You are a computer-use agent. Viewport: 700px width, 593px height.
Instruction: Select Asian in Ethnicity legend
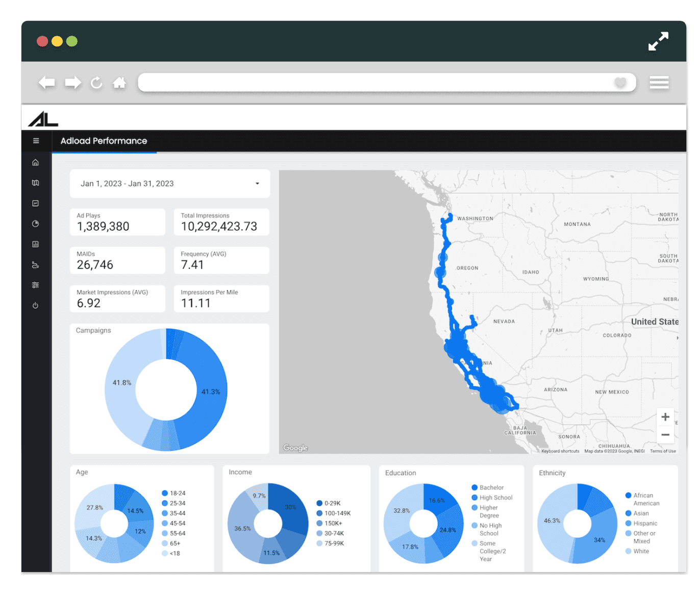(638, 513)
